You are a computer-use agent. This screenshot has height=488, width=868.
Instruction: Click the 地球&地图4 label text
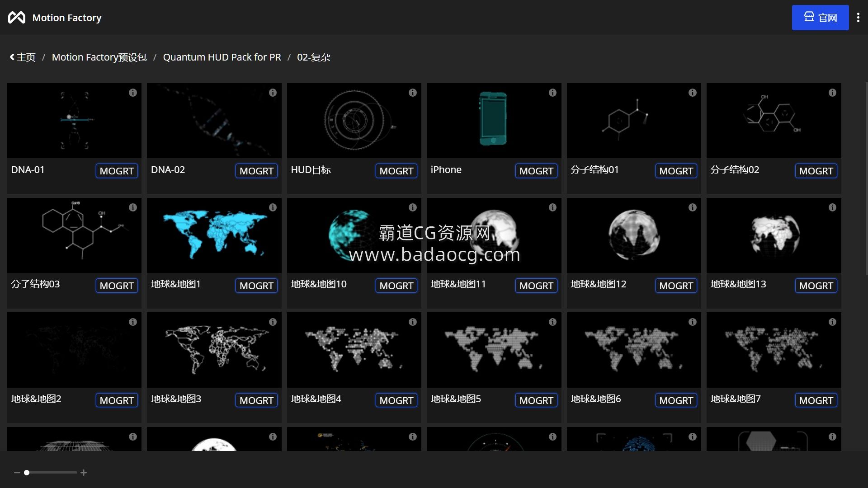click(316, 399)
